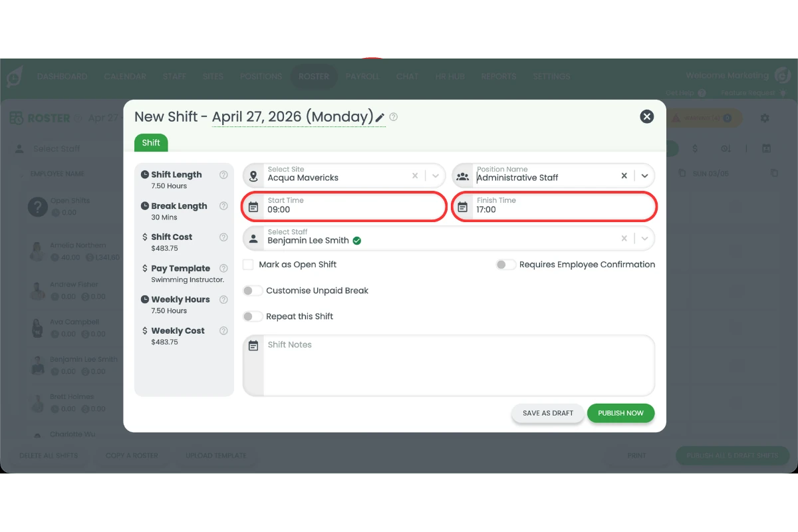The image size is (798, 532).
Task: Click the Open Shifts question mark avatar
Action: 37,207
